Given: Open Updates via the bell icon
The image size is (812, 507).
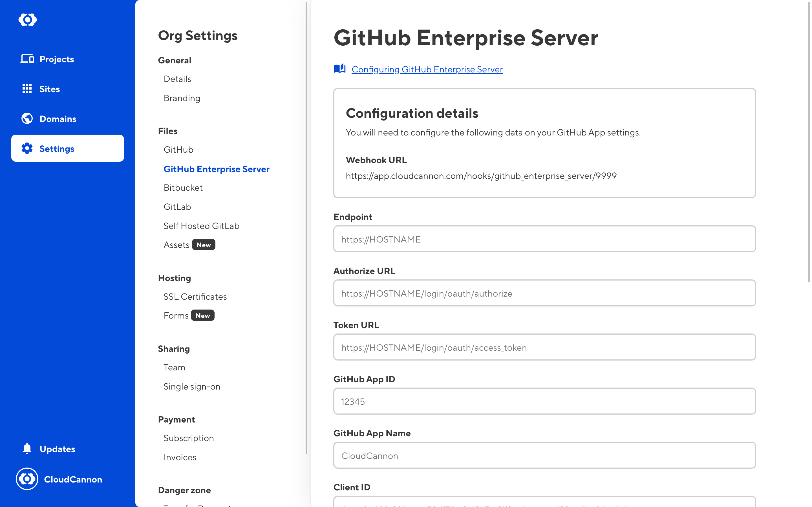Looking at the screenshot, I should 27,449.
